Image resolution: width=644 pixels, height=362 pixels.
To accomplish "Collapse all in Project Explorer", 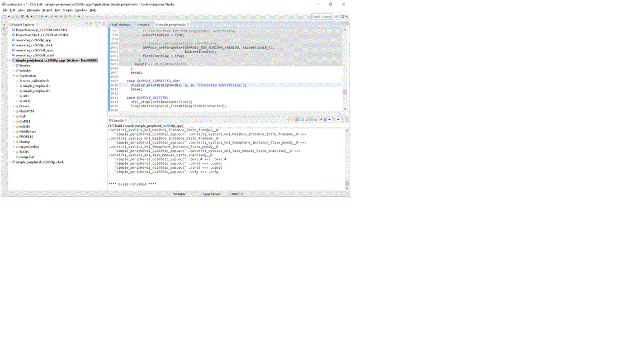I will (x=86, y=24).
